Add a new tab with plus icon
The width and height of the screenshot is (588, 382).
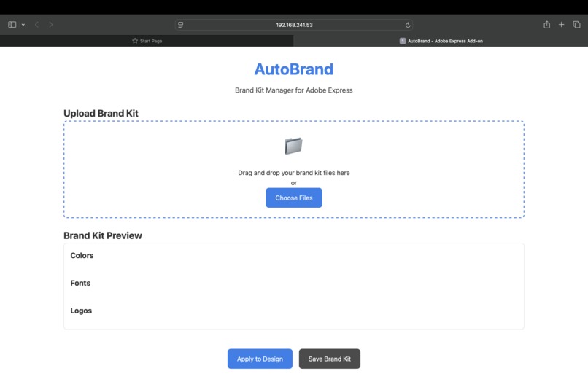[562, 24]
